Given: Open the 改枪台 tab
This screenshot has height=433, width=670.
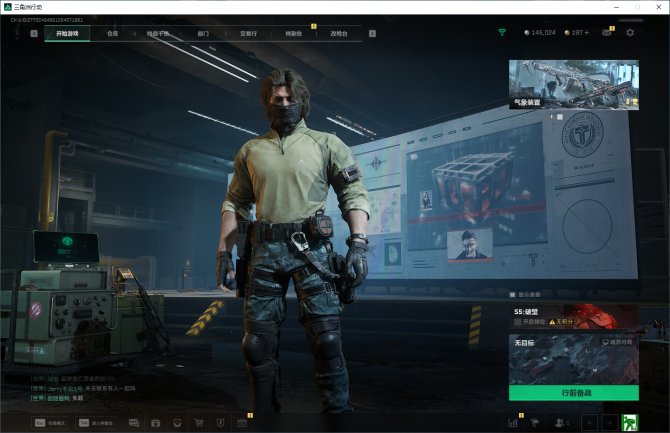Looking at the screenshot, I should [339, 33].
